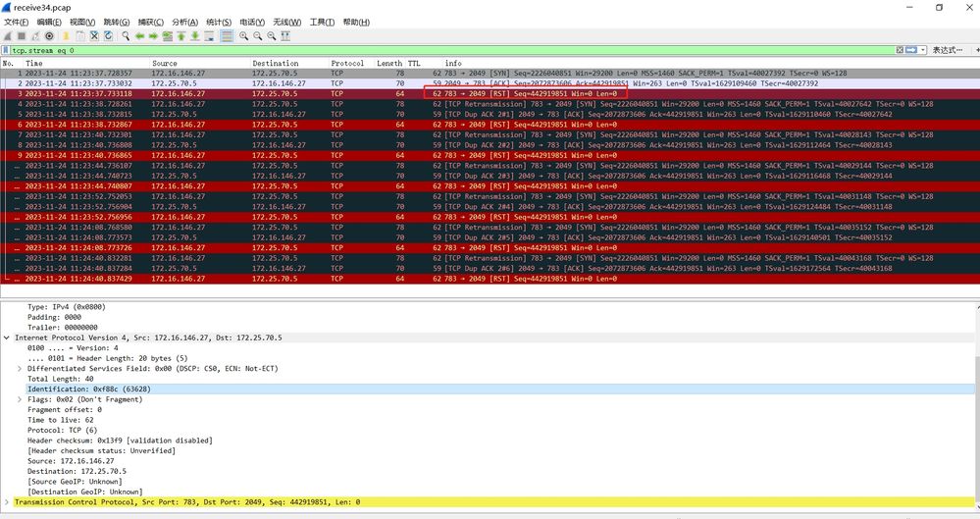
Task: Click the find packet magnifier icon
Action: (126, 36)
